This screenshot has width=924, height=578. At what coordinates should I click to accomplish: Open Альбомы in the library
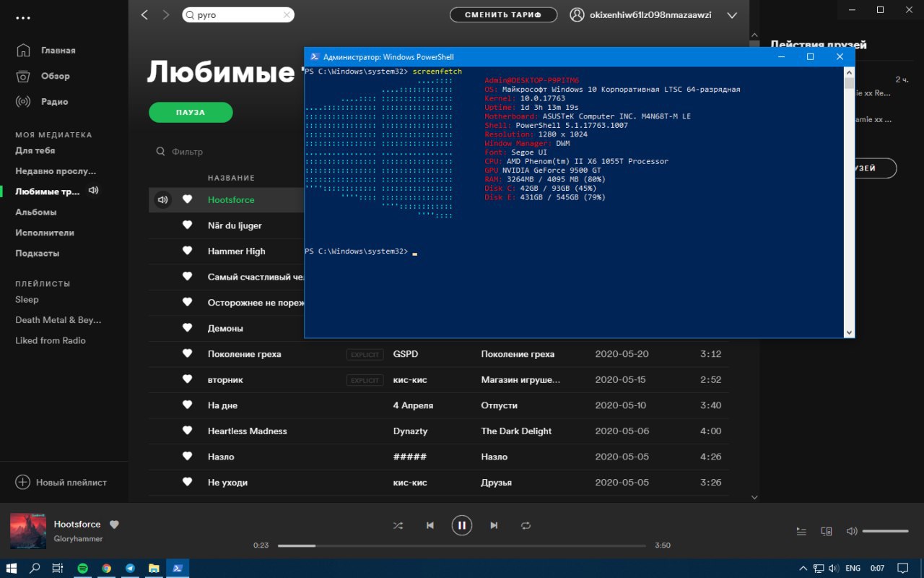pyautogui.click(x=36, y=212)
